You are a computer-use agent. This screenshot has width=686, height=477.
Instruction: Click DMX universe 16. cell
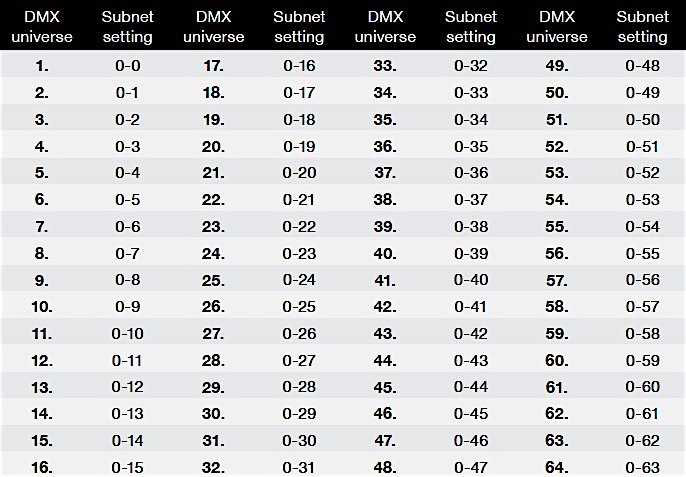[x=42, y=467]
